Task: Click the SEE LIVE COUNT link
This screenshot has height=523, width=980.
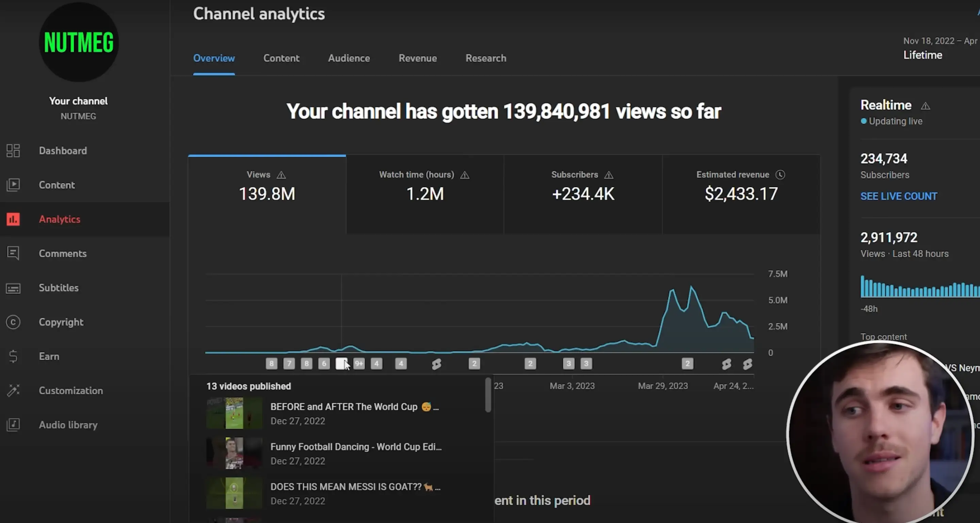Action: tap(899, 196)
